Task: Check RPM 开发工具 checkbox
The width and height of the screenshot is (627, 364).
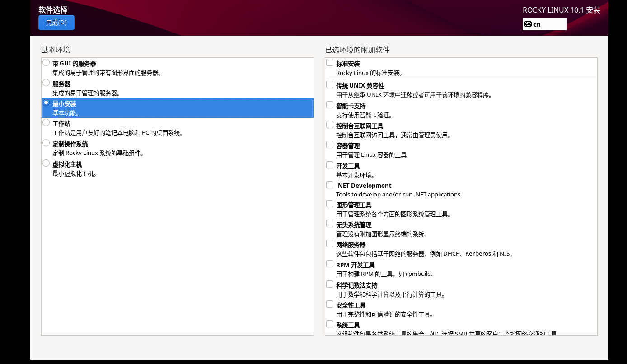Action: coord(330,264)
